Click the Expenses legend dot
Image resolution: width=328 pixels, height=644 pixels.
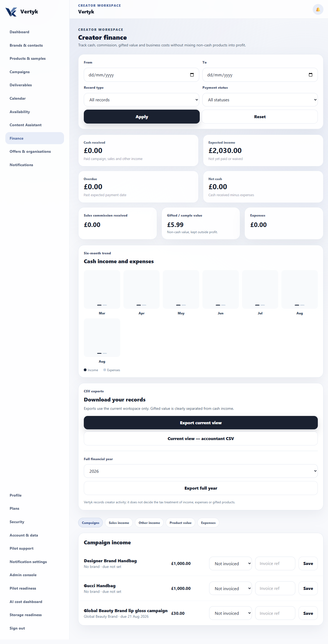click(x=105, y=370)
